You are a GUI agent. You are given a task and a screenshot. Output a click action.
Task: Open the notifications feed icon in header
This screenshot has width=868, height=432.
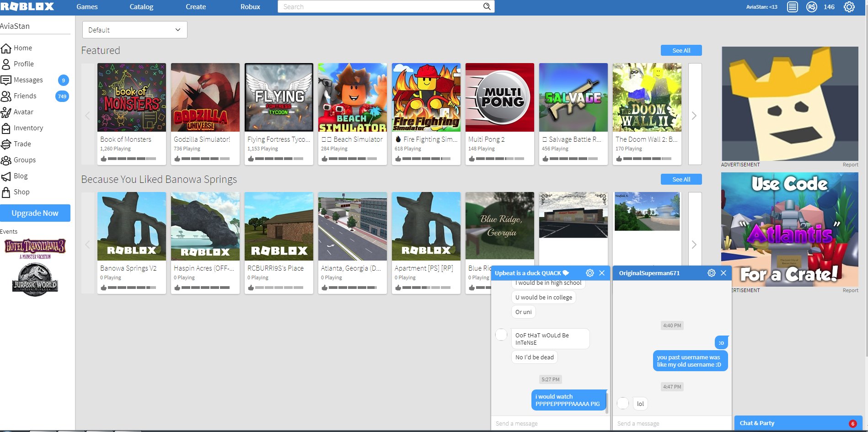click(793, 7)
